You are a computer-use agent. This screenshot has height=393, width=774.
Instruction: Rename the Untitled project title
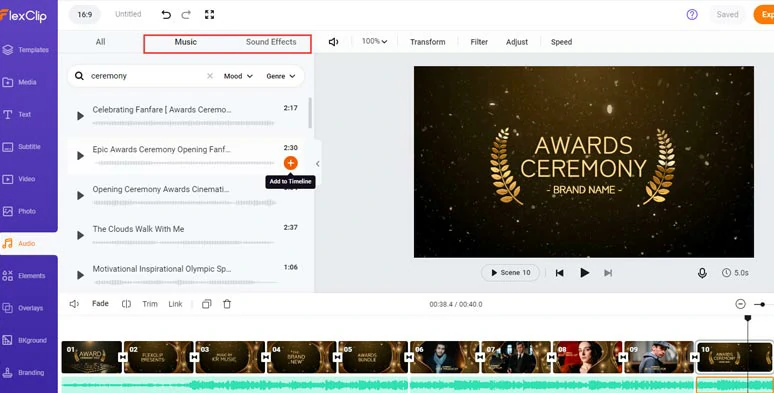pos(128,14)
